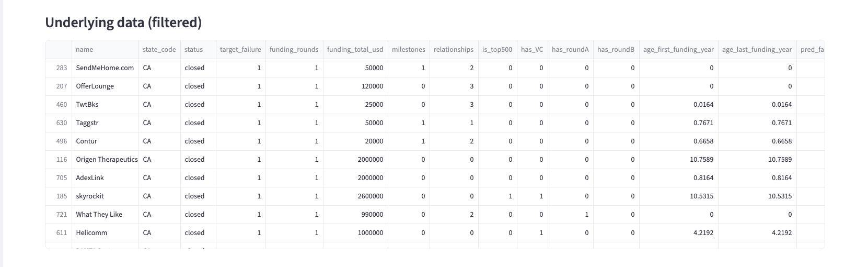
Task: Click the Underlying data (filtered) heading
Action: click(x=123, y=23)
